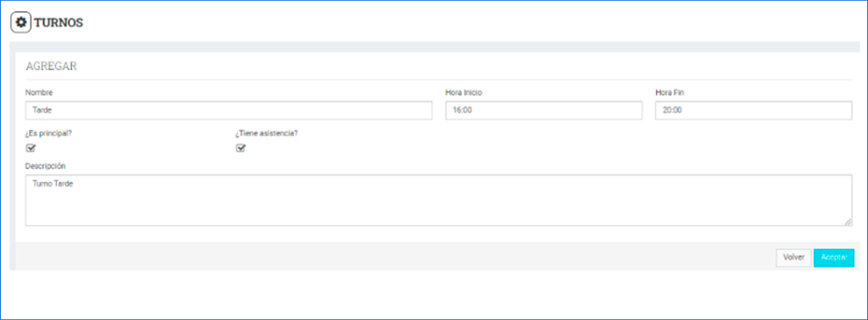This screenshot has width=868, height=320.
Task: Click the Descripción textarea resize grip
Action: (848, 222)
